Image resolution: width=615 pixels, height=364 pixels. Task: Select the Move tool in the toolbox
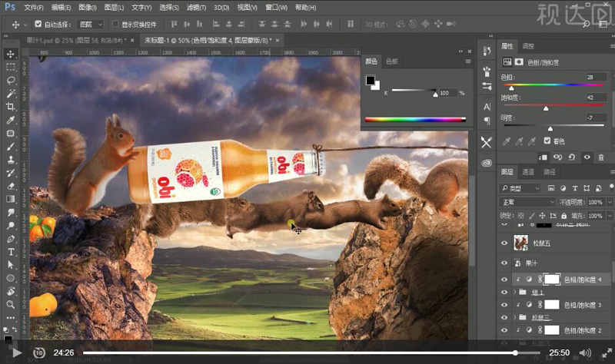(x=11, y=54)
